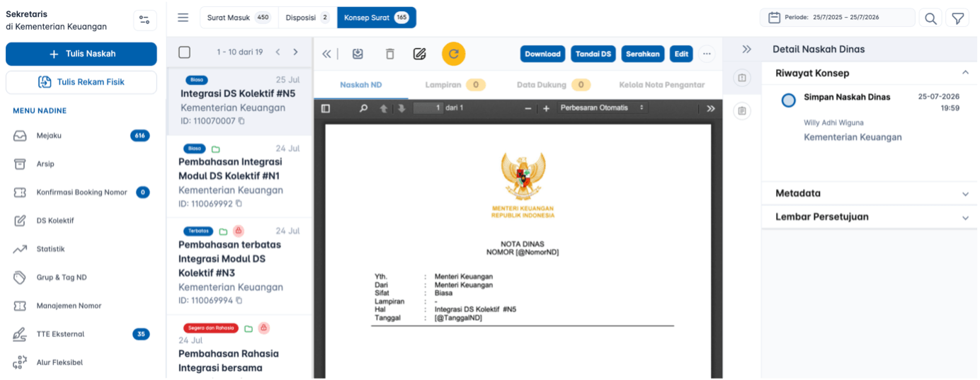Viewport: 980px width, 380px height.
Task: Zoom out the PDF with minus
Action: tap(528, 108)
